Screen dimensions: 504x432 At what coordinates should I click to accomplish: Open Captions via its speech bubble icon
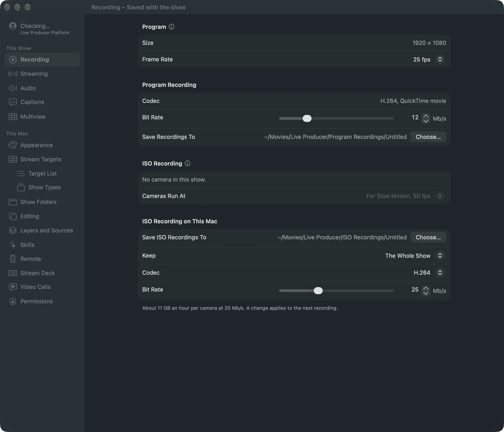click(x=13, y=102)
